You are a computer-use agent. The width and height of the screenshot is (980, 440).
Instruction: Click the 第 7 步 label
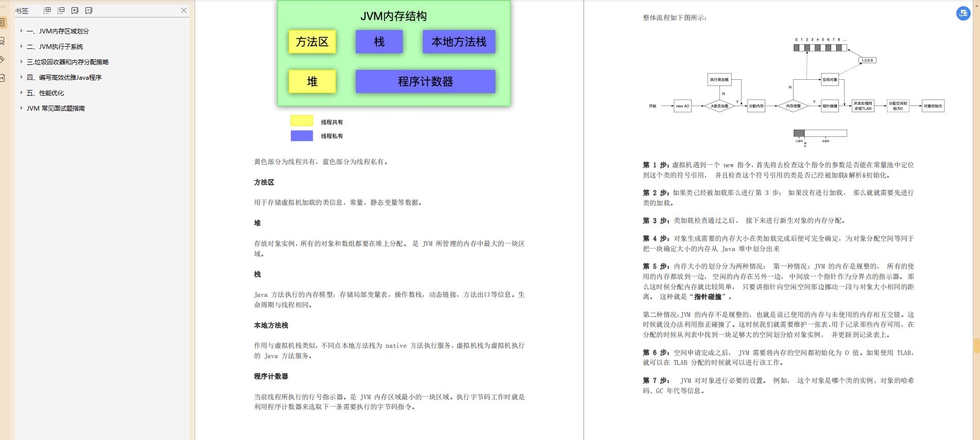pos(656,380)
